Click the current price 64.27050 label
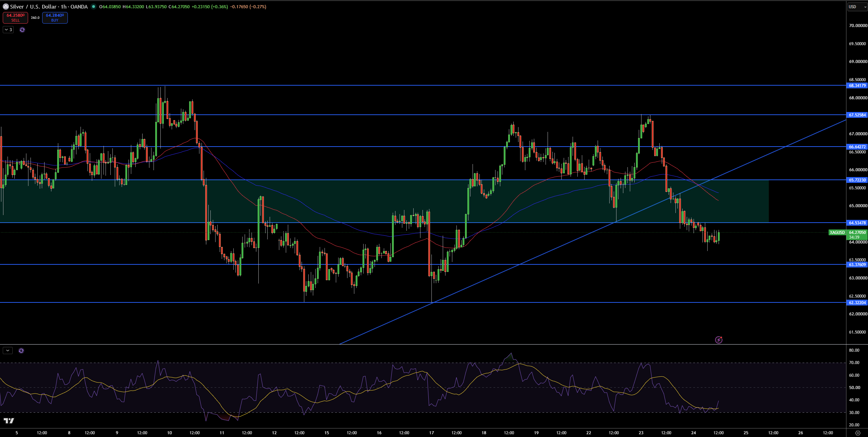The width and height of the screenshot is (868, 437). pos(857,233)
